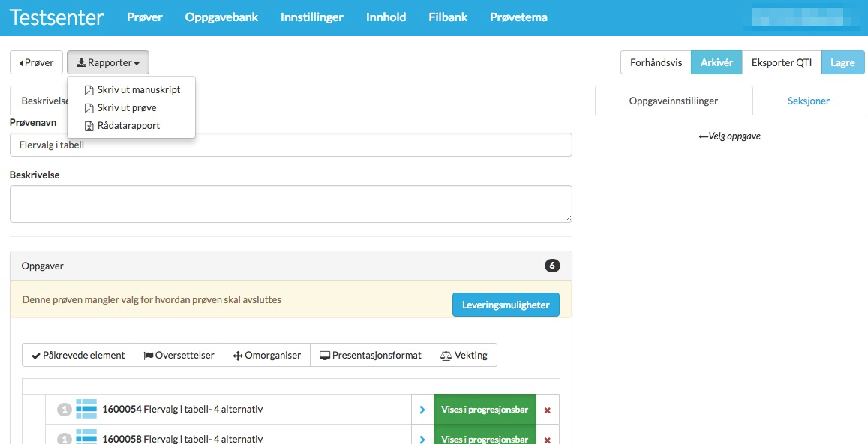Open Filbank in the navbar
The height and width of the screenshot is (444, 868).
click(448, 17)
